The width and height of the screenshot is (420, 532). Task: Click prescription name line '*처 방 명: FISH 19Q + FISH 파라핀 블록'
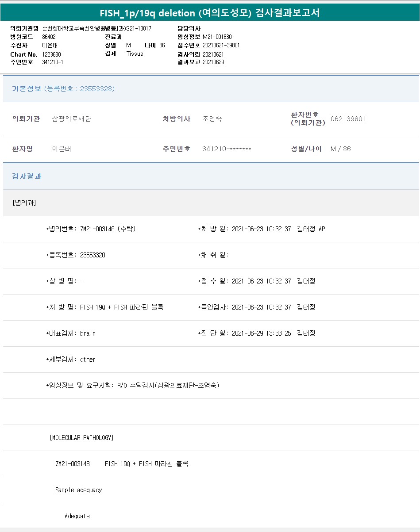[105, 307]
